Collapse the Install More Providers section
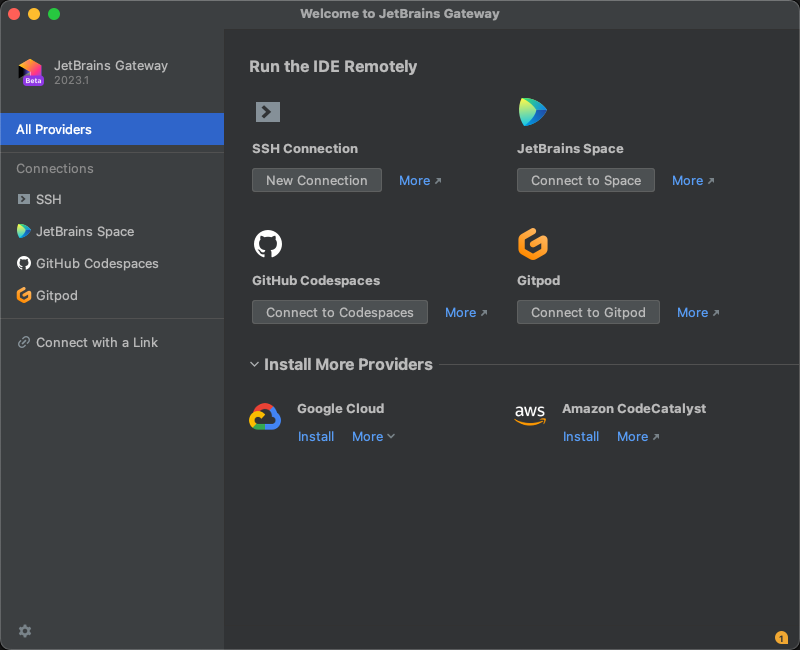Image resolution: width=800 pixels, height=650 pixels. pyautogui.click(x=254, y=364)
